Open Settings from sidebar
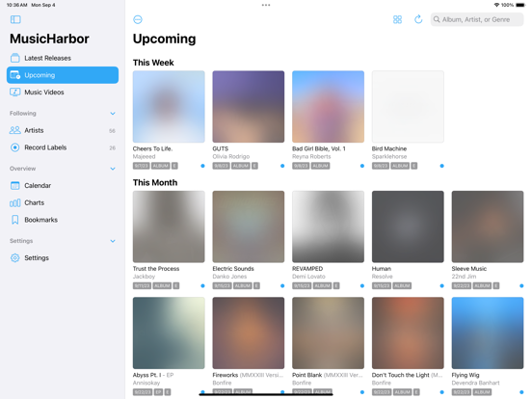Image resolution: width=532 pixels, height=399 pixels. pos(63,258)
